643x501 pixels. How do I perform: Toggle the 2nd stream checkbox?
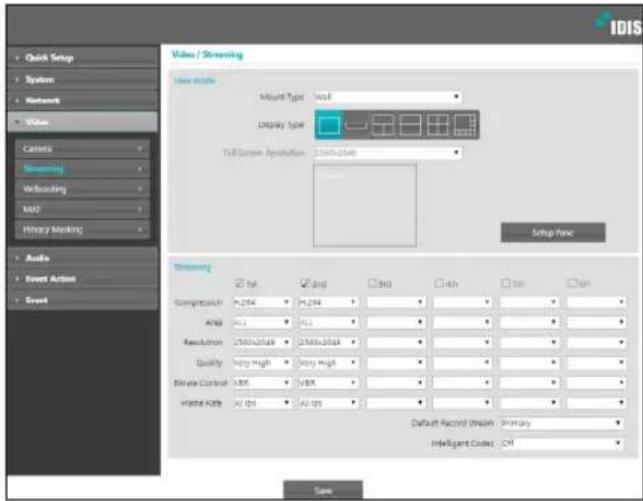pos(305,283)
